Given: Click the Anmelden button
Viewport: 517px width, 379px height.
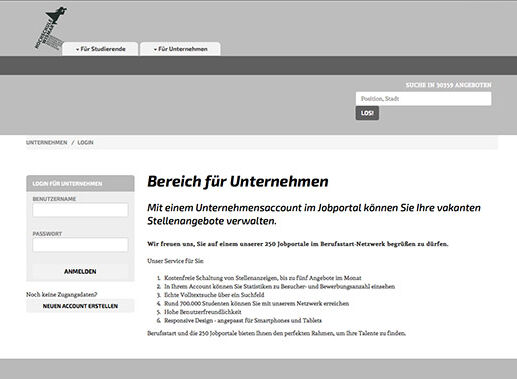Looking at the screenshot, I should [x=80, y=272].
